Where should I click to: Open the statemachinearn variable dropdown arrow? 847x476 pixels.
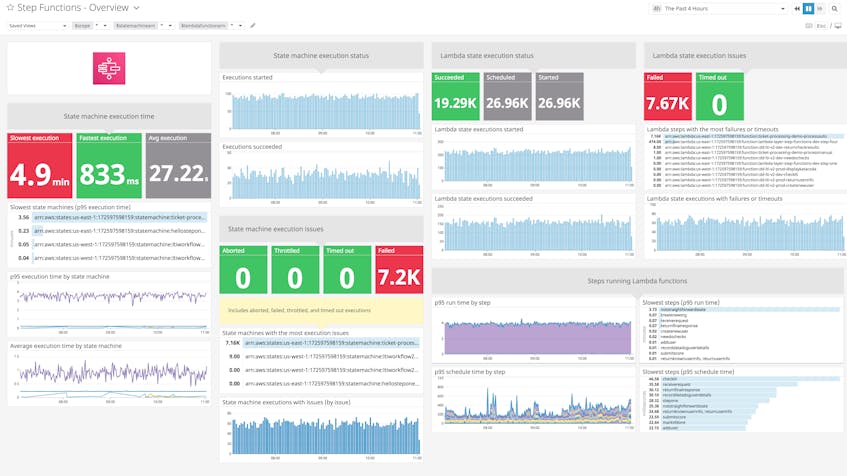(170, 25)
